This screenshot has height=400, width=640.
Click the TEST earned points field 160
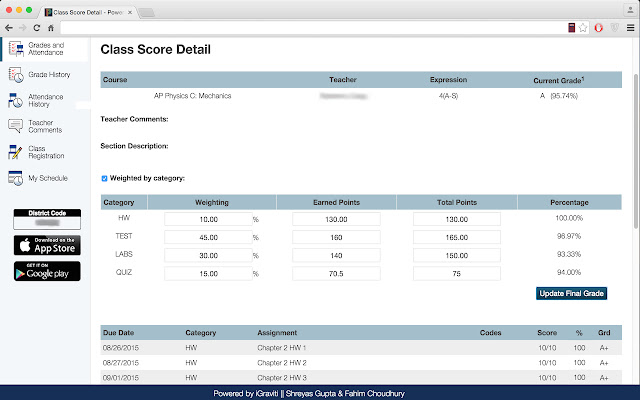pyautogui.click(x=336, y=237)
